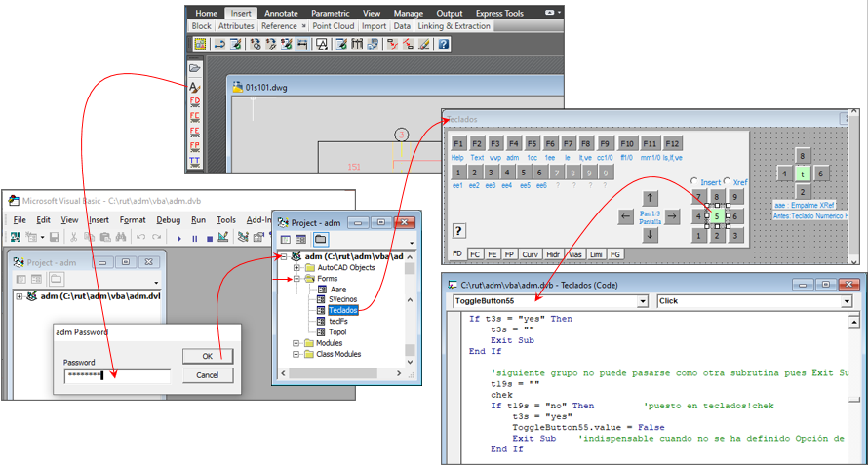The image size is (868, 465).
Task: Select the SVecinos form in the project tree
Action: [342, 299]
